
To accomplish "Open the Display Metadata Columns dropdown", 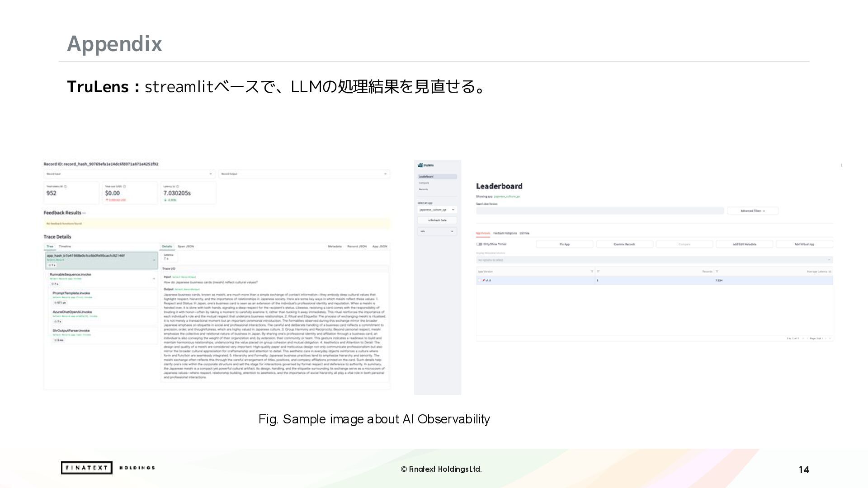I will pos(654,260).
